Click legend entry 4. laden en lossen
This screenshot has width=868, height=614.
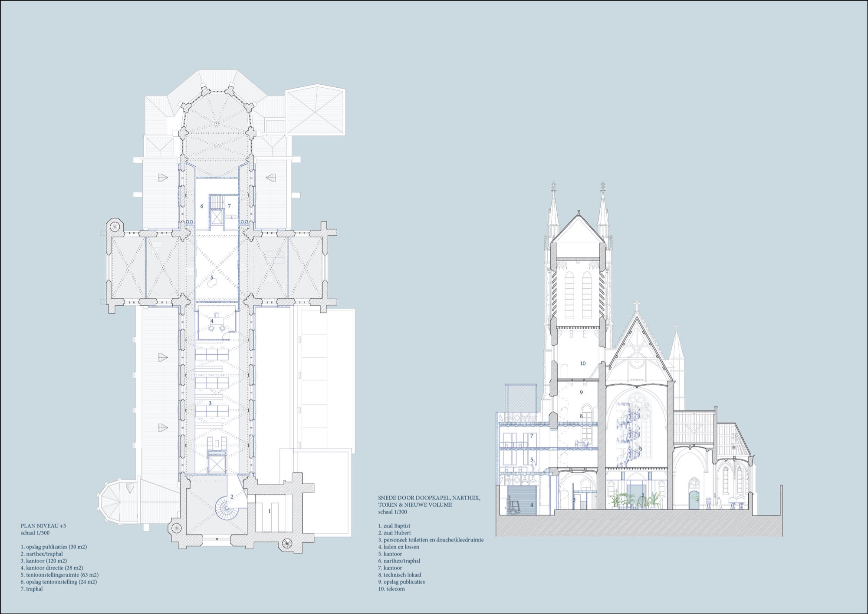pyautogui.click(x=398, y=547)
